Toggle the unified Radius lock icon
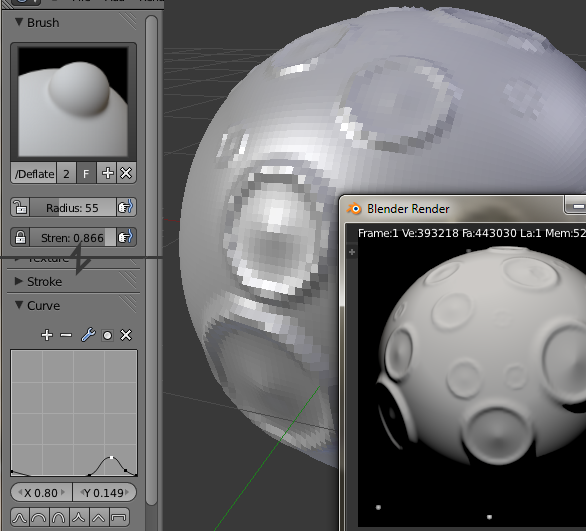586x531 pixels. [x=20, y=207]
